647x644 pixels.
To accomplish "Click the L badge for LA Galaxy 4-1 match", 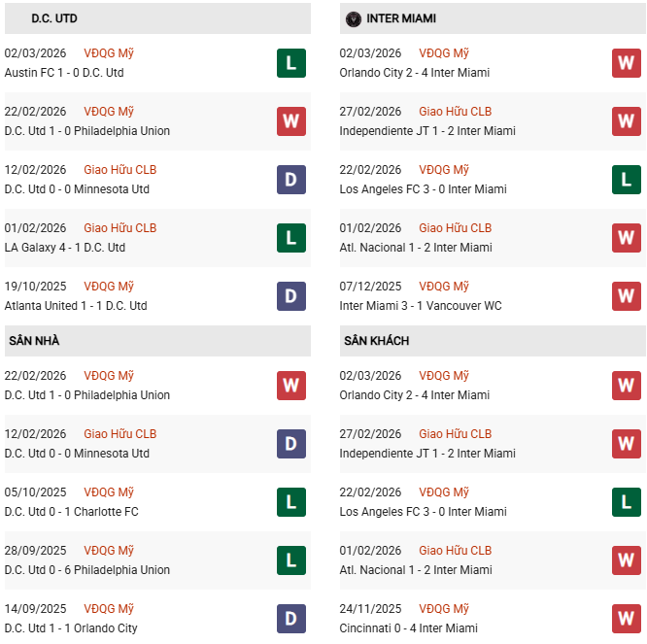I will (x=290, y=238).
